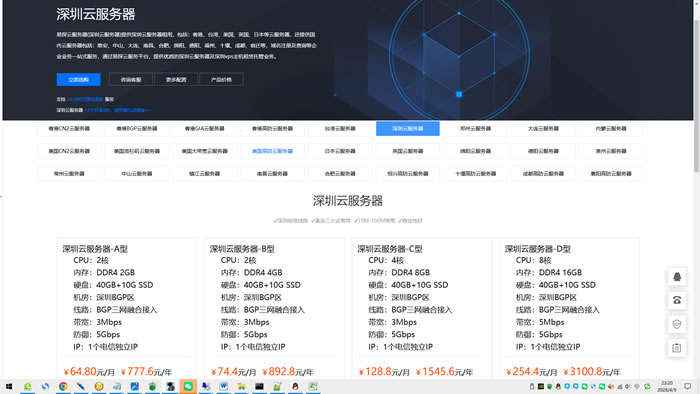Open the two-computers remote app in taskbar

tap(206, 386)
